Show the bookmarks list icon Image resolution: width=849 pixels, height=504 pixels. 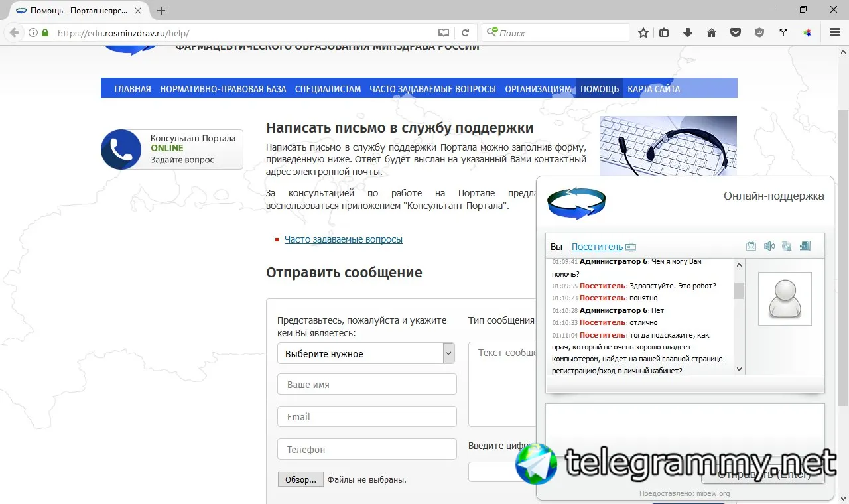click(664, 32)
